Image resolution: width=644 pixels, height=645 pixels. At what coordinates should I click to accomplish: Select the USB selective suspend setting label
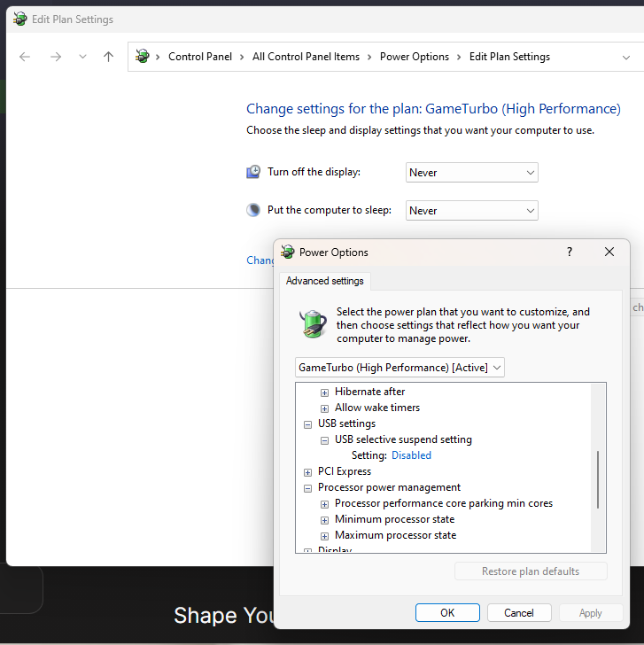403,439
